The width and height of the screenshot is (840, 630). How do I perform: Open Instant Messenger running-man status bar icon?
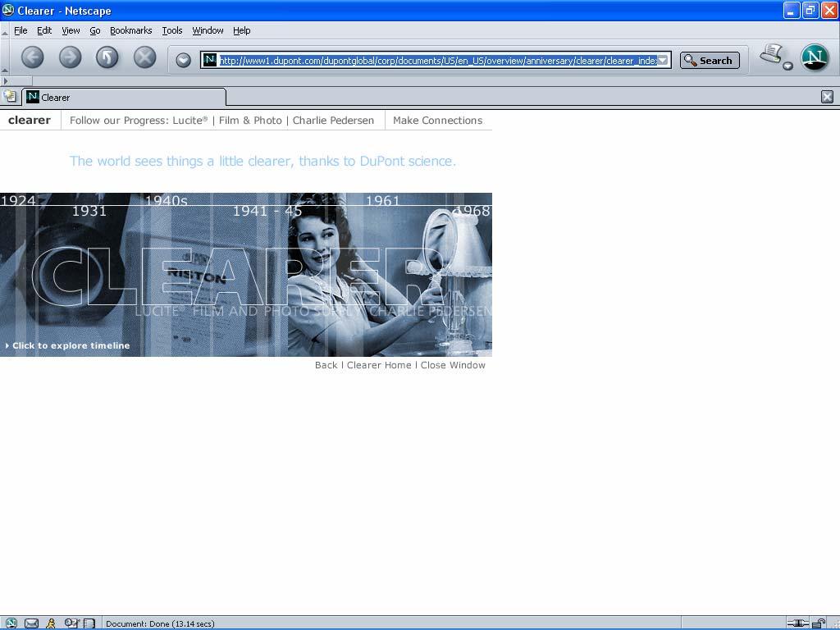[51, 623]
